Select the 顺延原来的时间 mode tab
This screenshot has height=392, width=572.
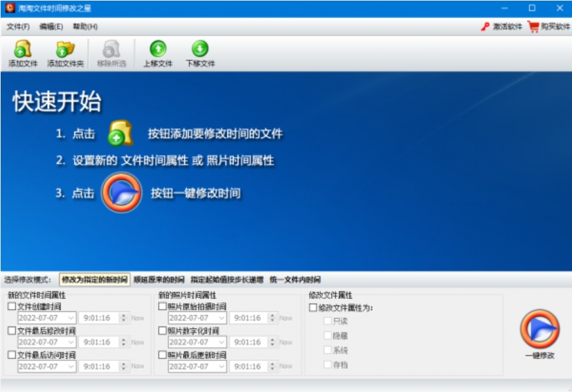point(159,279)
